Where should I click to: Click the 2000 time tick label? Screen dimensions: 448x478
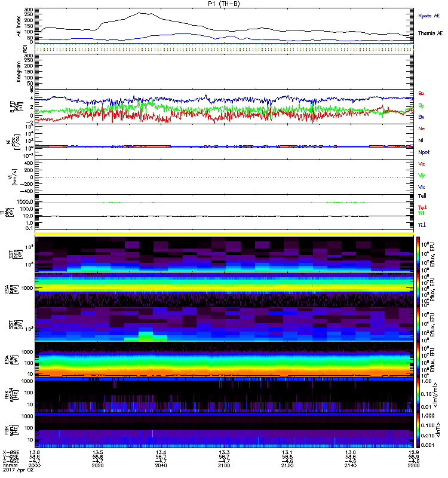35,465
